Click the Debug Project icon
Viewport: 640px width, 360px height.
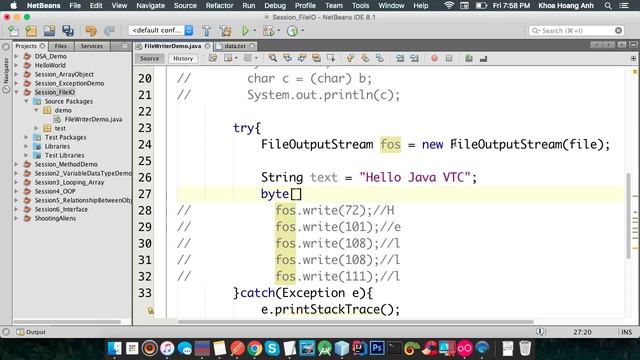[x=269, y=31]
